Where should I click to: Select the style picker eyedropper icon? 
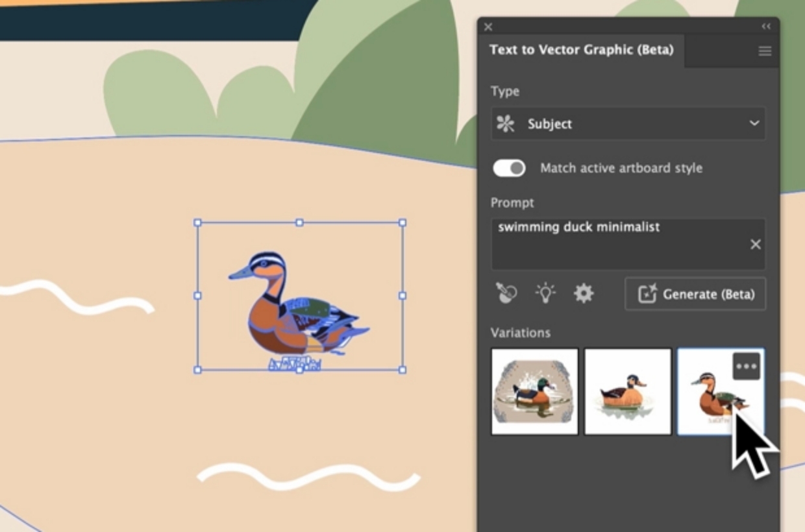[506, 293]
